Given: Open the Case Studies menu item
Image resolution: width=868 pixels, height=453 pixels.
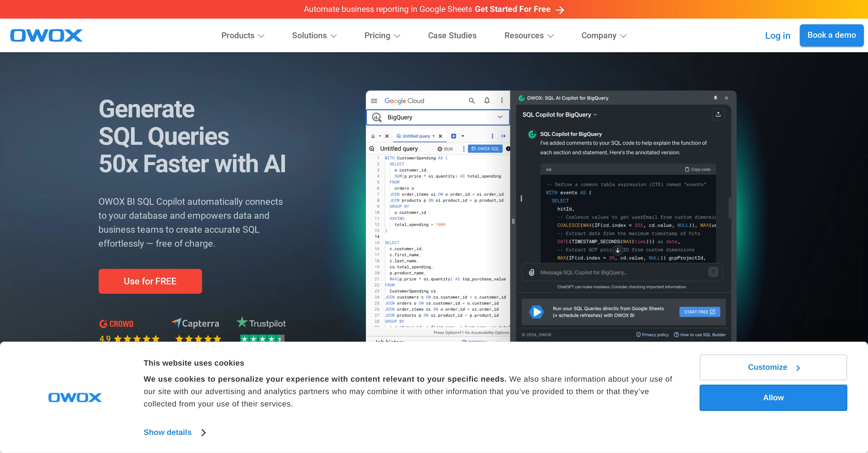Looking at the screenshot, I should coord(452,35).
